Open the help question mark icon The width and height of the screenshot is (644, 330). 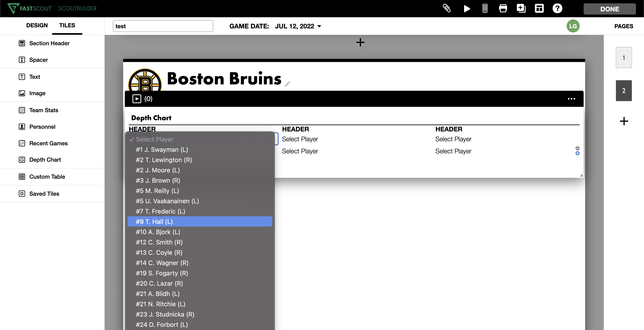point(557,9)
